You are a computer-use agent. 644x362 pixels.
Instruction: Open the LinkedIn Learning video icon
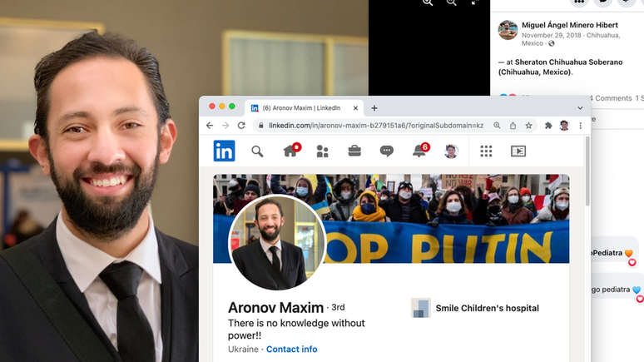518,151
